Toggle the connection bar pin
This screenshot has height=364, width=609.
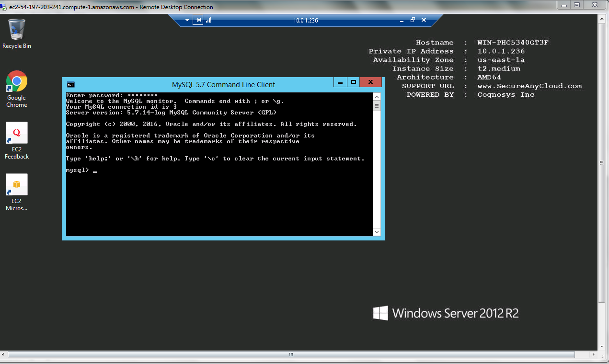[x=198, y=20]
